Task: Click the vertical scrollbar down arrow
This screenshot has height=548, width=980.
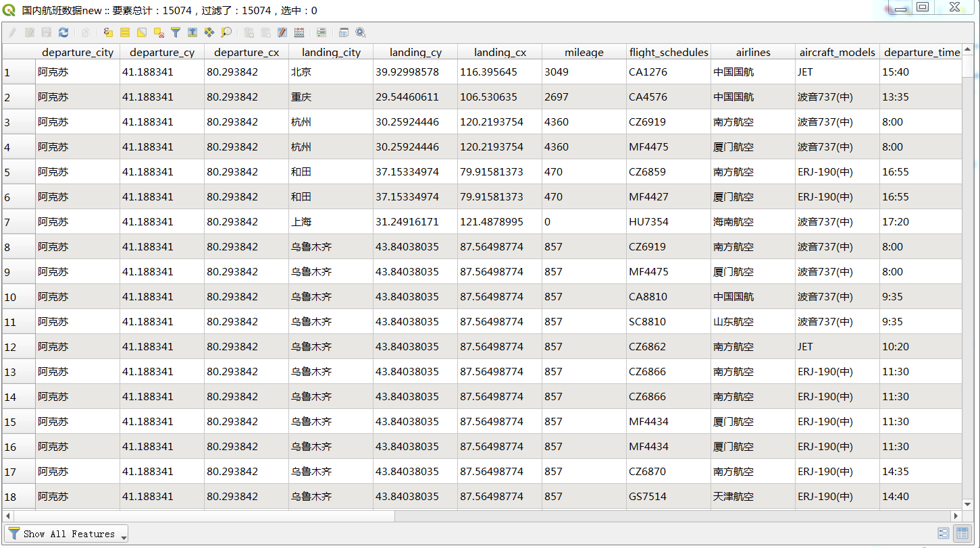Action: [x=969, y=504]
